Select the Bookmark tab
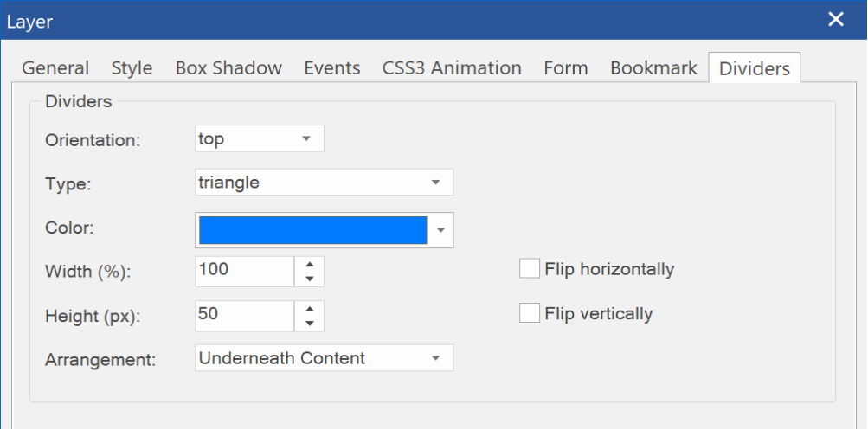Image resolution: width=868 pixels, height=430 pixels. (x=653, y=68)
